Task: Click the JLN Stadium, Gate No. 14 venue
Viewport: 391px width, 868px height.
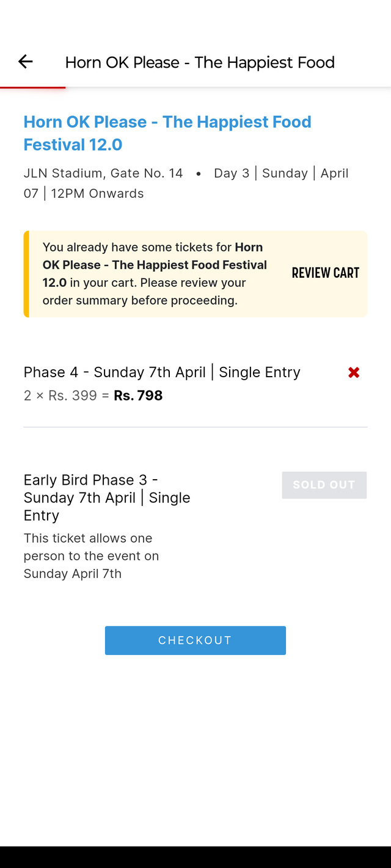Action: 103,173
